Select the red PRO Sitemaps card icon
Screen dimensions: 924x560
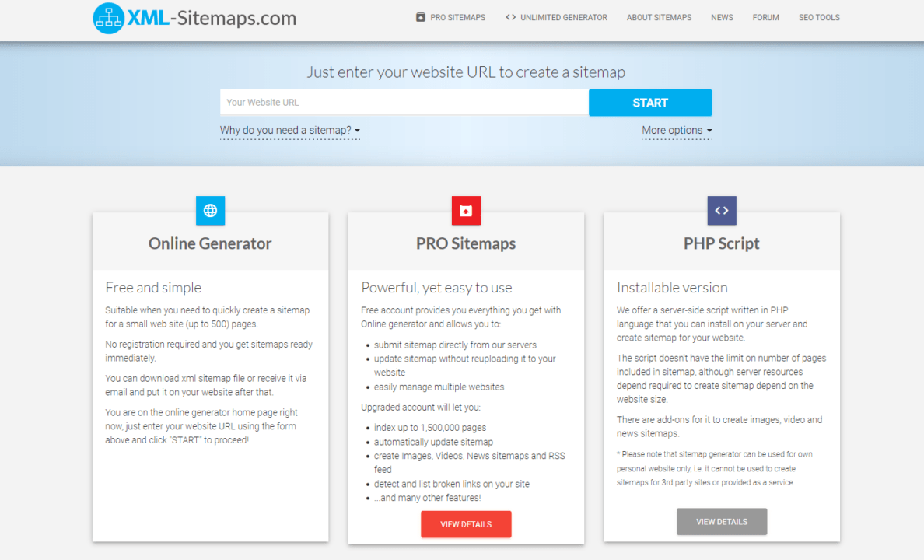coord(466,210)
